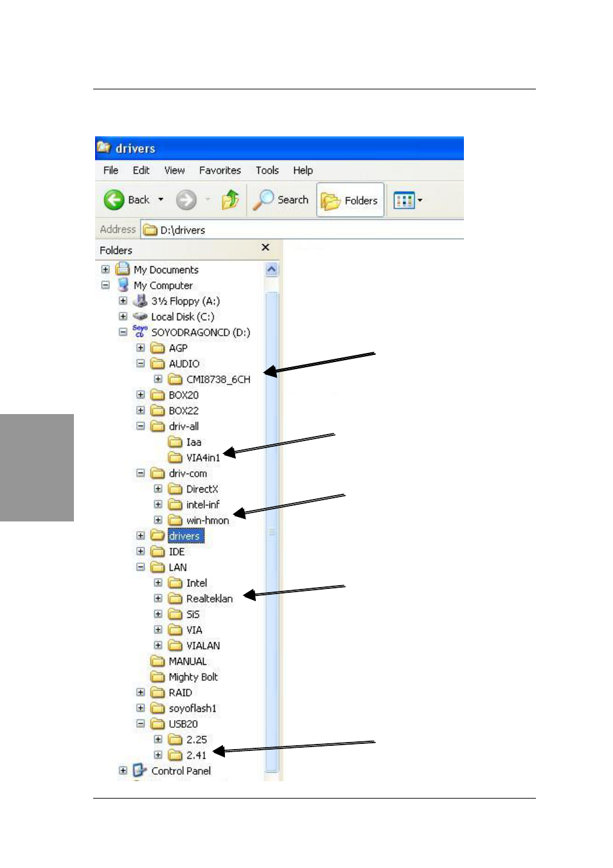Image resolution: width=613 pixels, height=868 pixels.
Task: Select the VIA folder under LAN
Action: [194, 630]
